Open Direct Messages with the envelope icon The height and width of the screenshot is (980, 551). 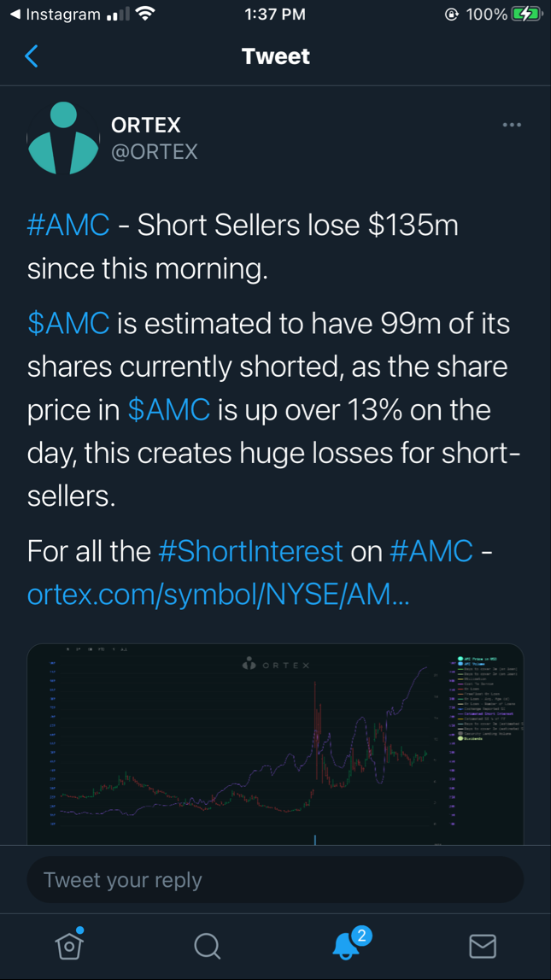[x=482, y=946]
